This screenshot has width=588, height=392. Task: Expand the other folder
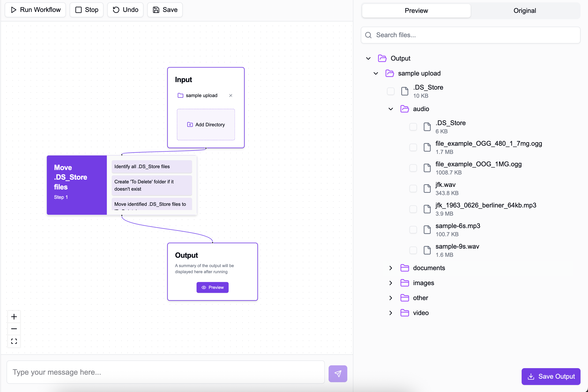point(391,298)
